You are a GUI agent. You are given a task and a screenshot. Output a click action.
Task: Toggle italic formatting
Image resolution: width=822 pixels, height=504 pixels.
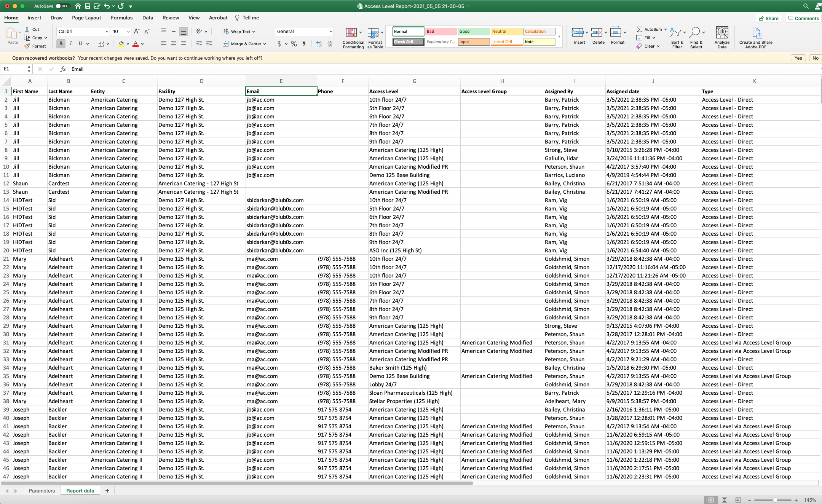[x=70, y=43]
